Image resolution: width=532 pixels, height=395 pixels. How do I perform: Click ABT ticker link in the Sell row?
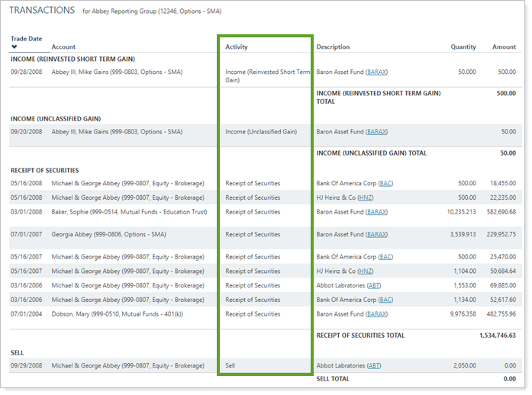(373, 366)
